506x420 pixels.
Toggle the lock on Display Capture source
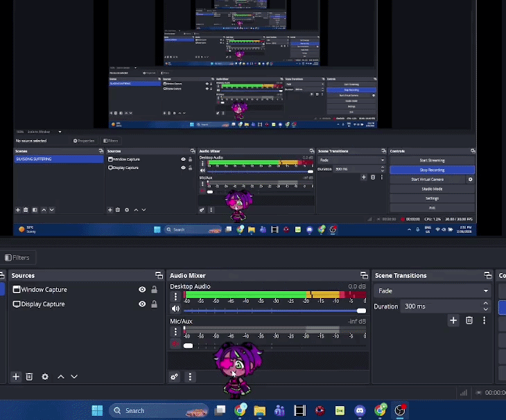coord(154,304)
